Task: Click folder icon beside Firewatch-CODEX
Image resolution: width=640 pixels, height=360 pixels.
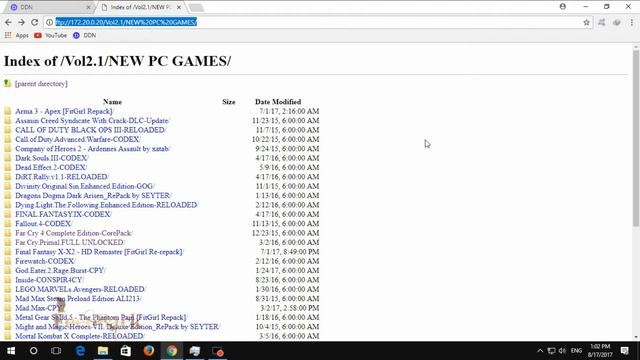Action: point(8,261)
